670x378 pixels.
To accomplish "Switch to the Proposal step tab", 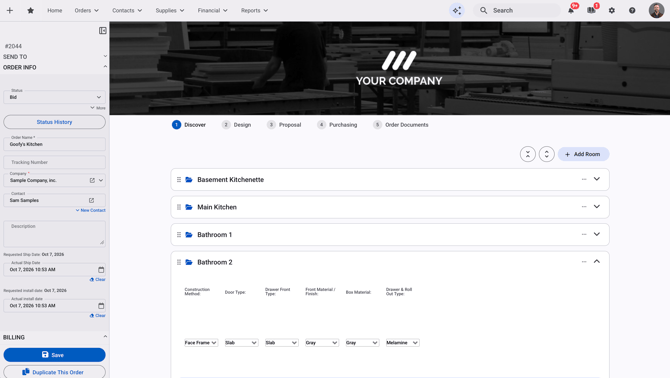I will (x=284, y=125).
